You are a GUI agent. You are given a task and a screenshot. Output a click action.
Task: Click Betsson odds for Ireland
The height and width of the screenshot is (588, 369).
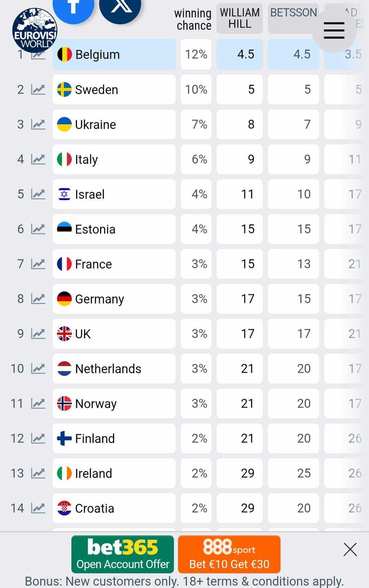(293, 473)
